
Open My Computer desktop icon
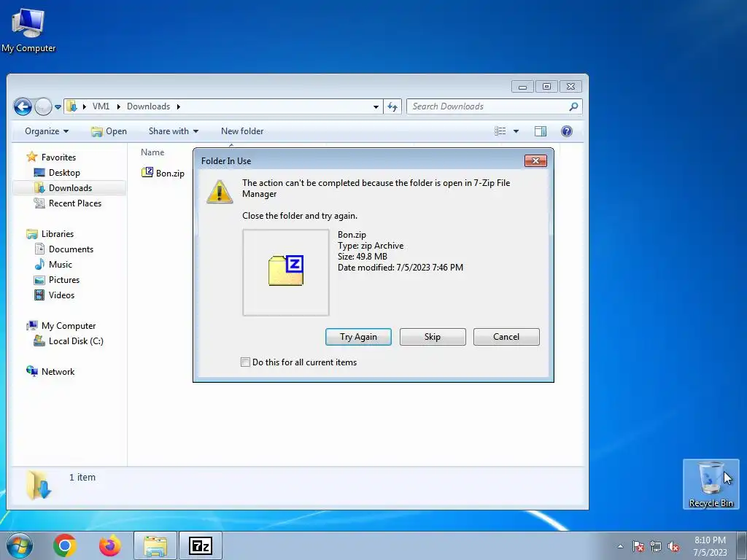coord(28,31)
